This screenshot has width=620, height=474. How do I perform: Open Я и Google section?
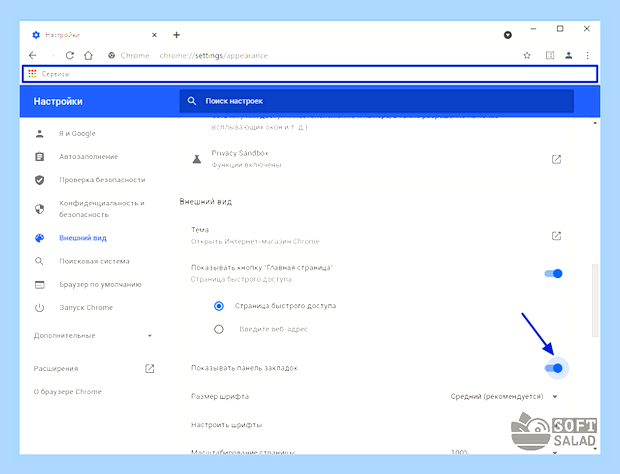tap(77, 134)
